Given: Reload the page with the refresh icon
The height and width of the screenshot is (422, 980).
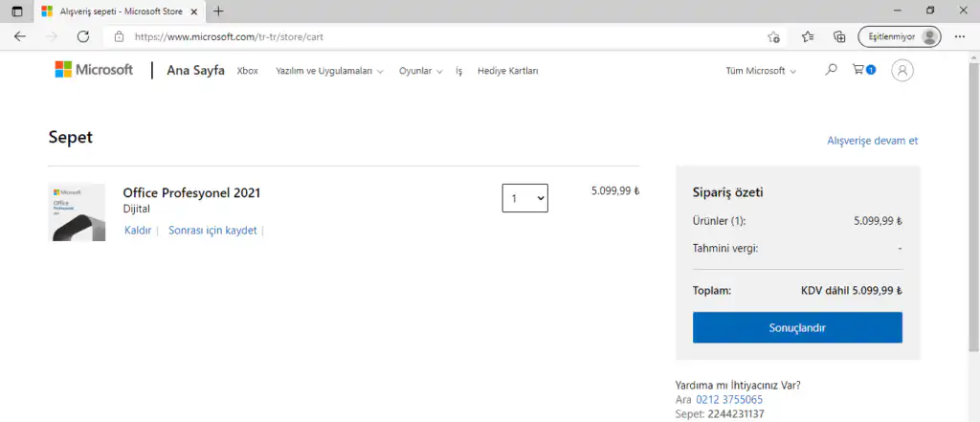Looking at the screenshot, I should [x=83, y=37].
